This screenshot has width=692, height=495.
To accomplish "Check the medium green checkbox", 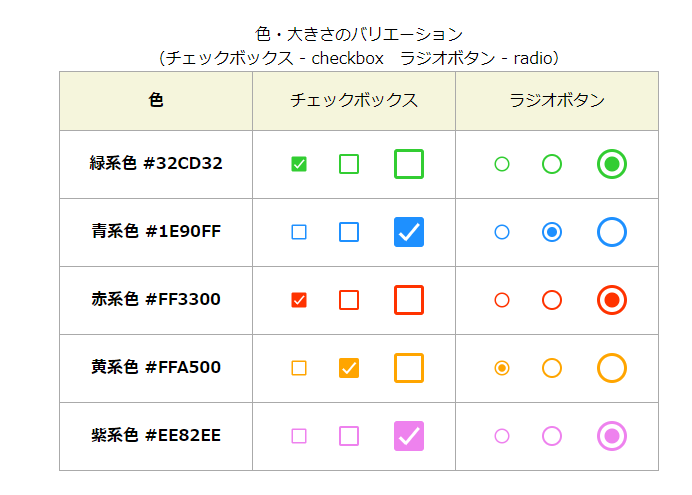I will [x=349, y=164].
